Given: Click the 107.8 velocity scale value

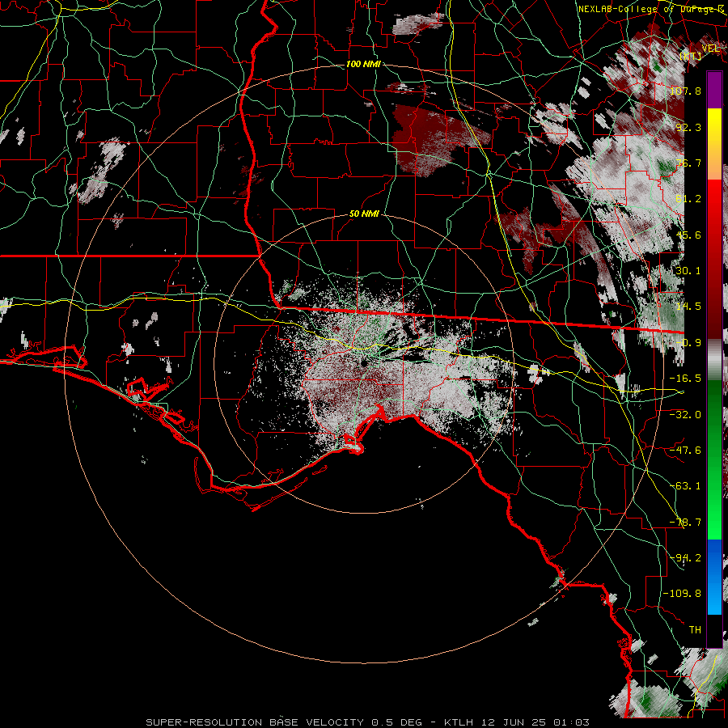Looking at the screenshot, I should click(x=686, y=91).
